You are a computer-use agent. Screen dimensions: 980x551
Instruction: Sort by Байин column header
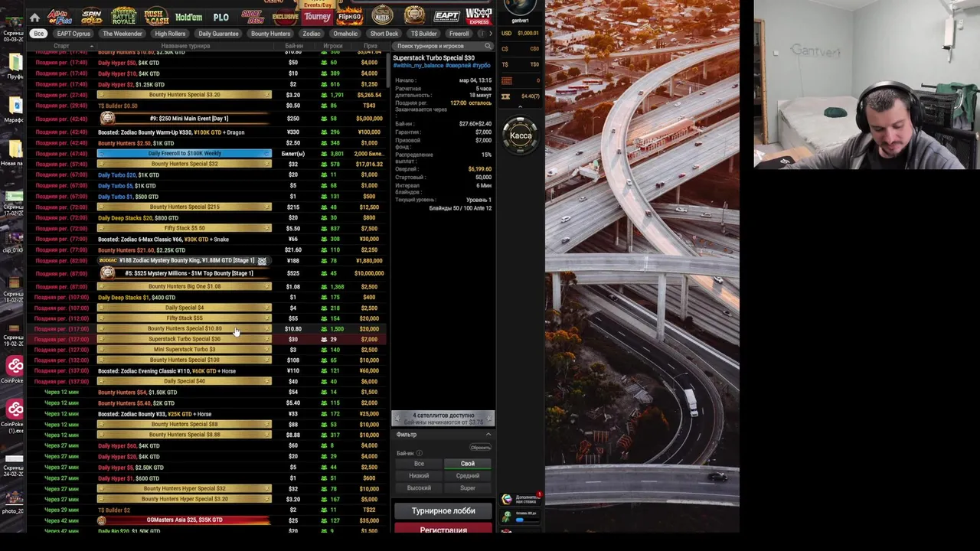294,46
